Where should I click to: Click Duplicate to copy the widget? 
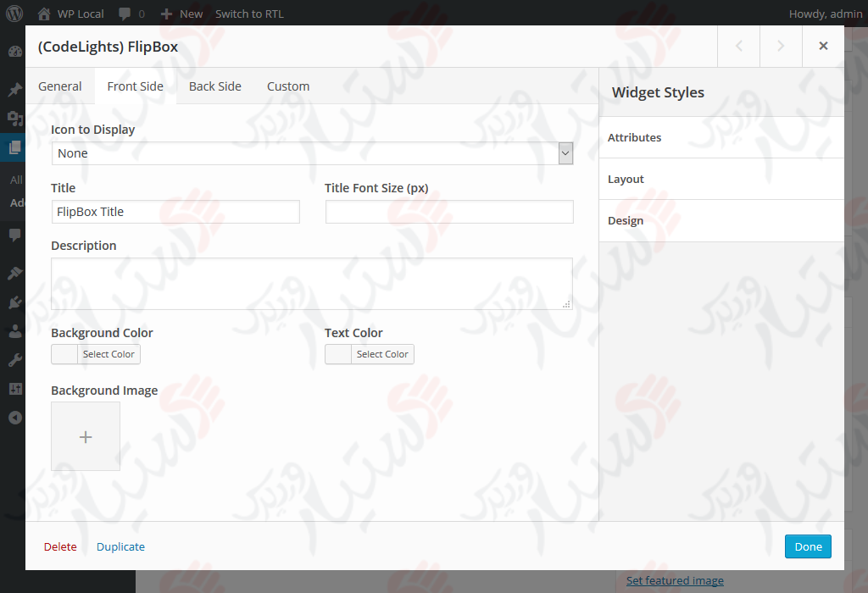click(x=120, y=546)
